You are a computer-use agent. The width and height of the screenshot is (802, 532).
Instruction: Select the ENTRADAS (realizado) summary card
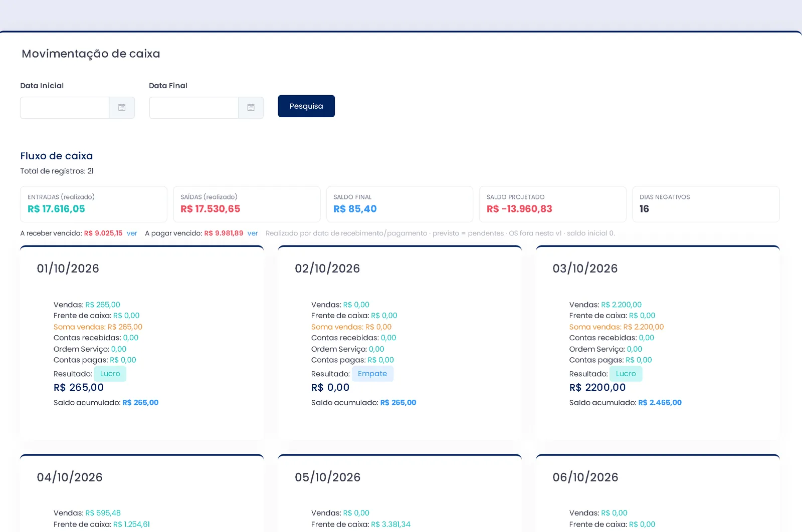coord(94,204)
